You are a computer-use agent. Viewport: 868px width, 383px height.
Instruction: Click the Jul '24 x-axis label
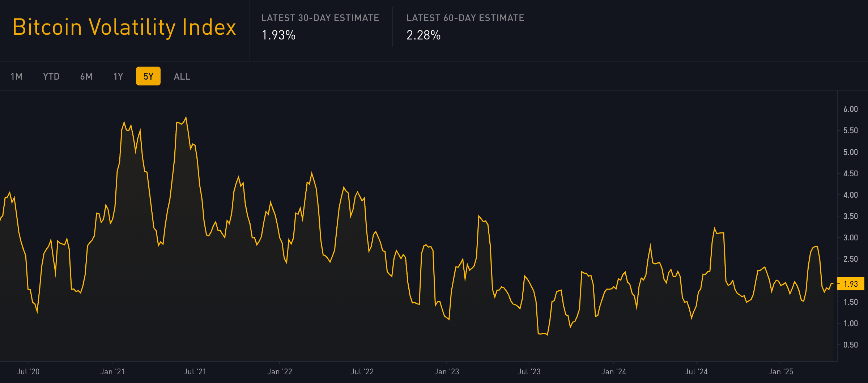pos(696,372)
